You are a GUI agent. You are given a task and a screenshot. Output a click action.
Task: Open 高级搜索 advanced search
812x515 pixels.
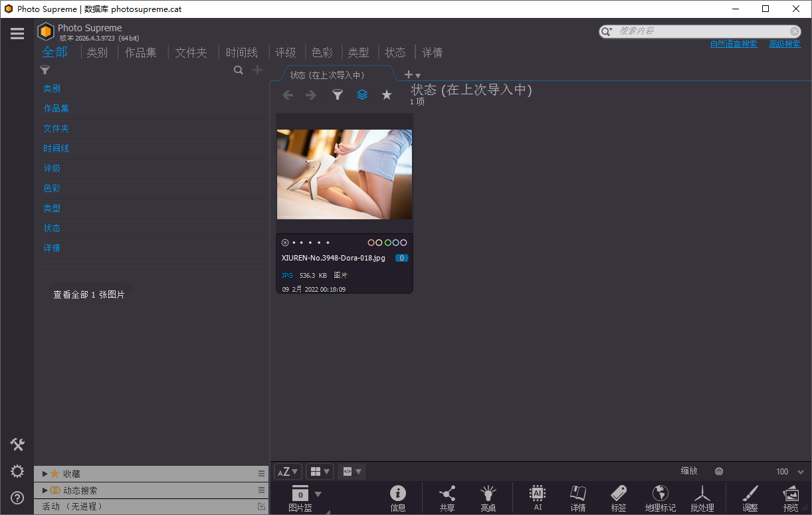pyautogui.click(x=785, y=44)
